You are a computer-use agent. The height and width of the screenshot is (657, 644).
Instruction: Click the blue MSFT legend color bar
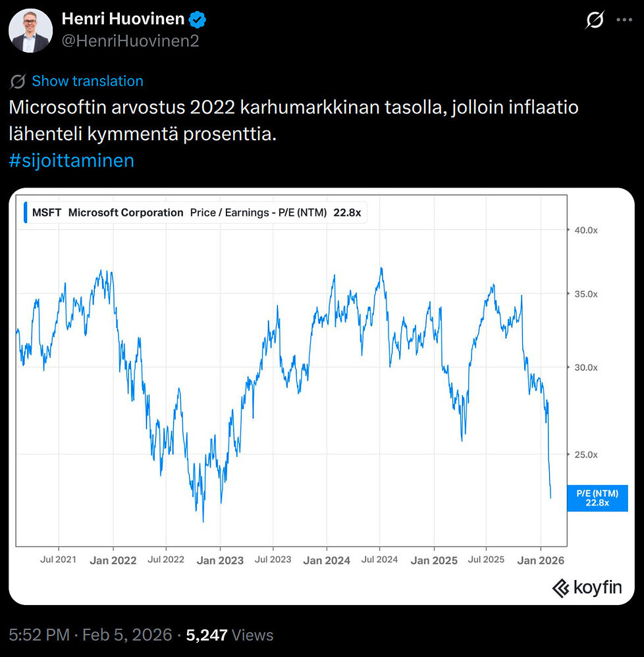pos(24,213)
